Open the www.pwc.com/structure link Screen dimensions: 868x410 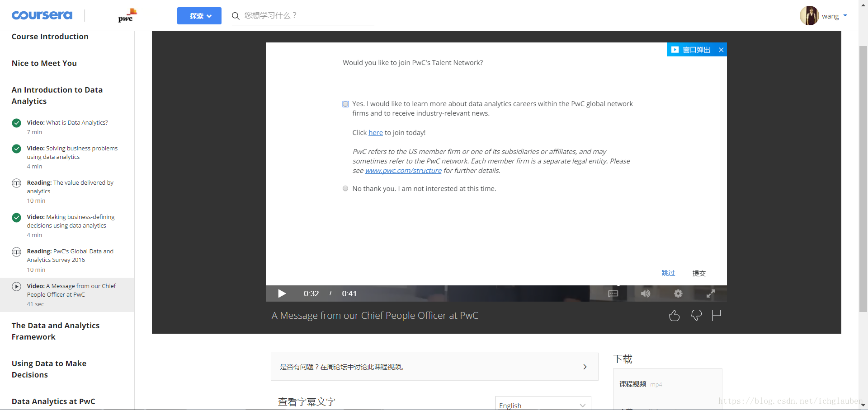coord(403,171)
